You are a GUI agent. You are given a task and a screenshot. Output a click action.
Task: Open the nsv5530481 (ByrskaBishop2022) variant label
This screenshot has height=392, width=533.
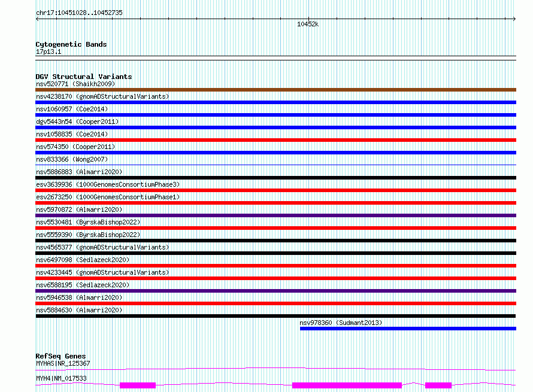coord(88,222)
